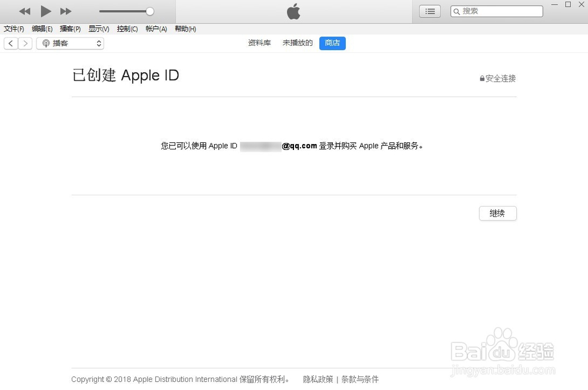Open the 文件(F) menu
This screenshot has height=390, width=588.
(x=14, y=29)
